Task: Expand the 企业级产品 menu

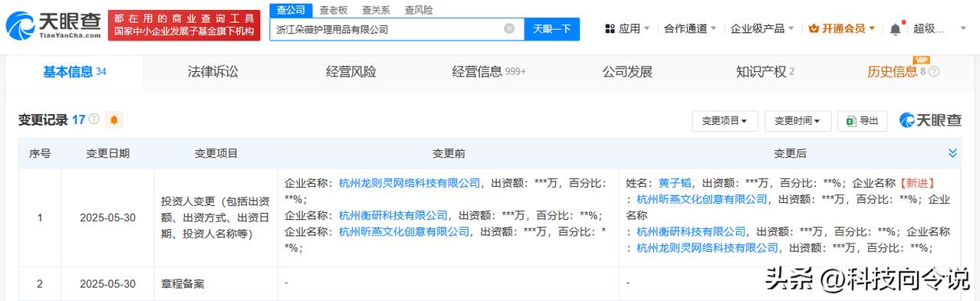Action: (761, 29)
